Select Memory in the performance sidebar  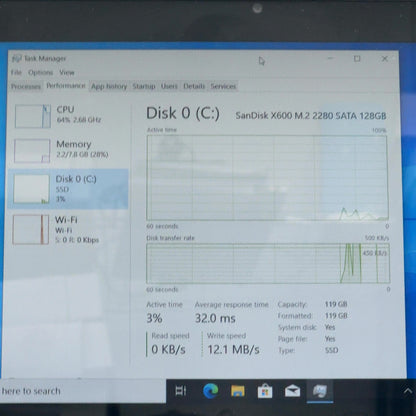(x=68, y=150)
